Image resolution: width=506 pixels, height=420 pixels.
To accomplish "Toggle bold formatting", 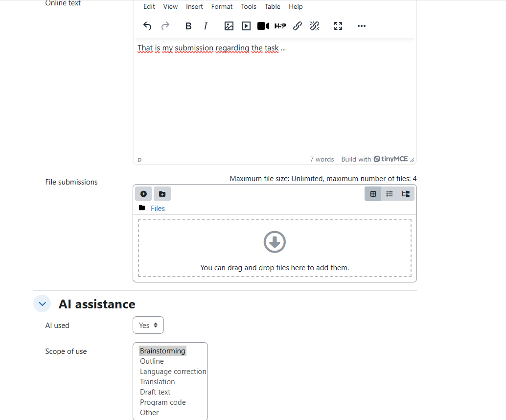I will point(188,26).
